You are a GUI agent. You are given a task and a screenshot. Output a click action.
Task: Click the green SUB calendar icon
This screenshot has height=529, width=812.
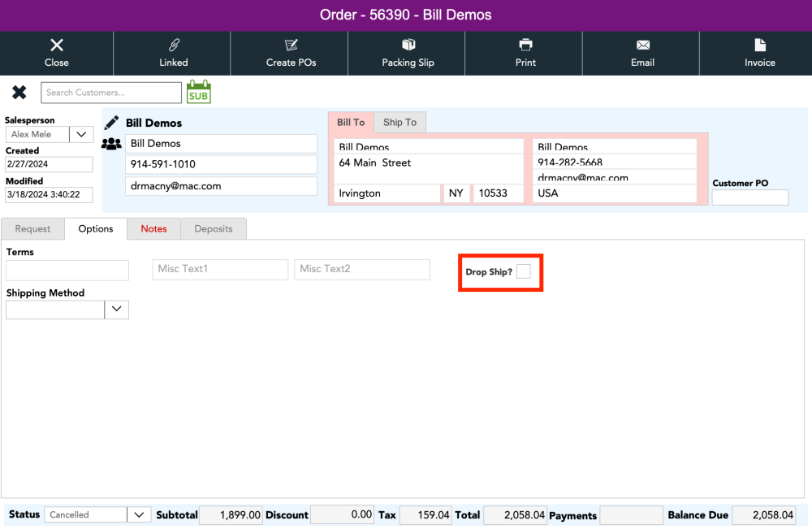[198, 92]
